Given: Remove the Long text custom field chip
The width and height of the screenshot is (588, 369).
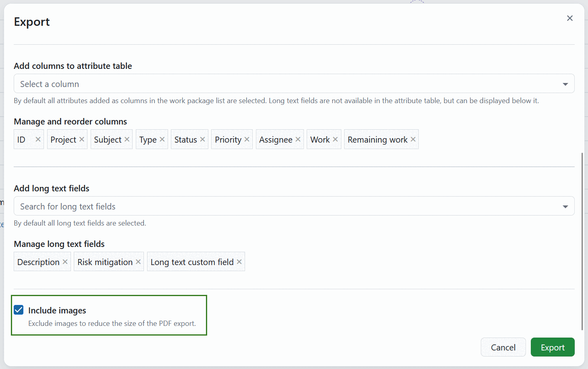Looking at the screenshot, I should tap(239, 261).
